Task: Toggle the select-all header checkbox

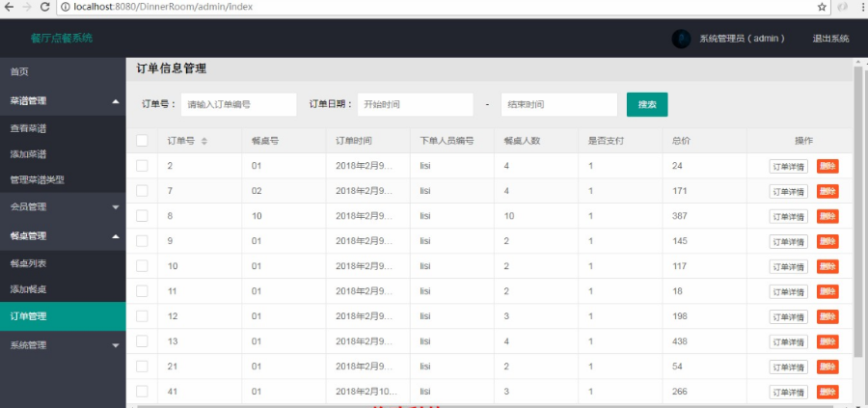Action: pos(143,141)
